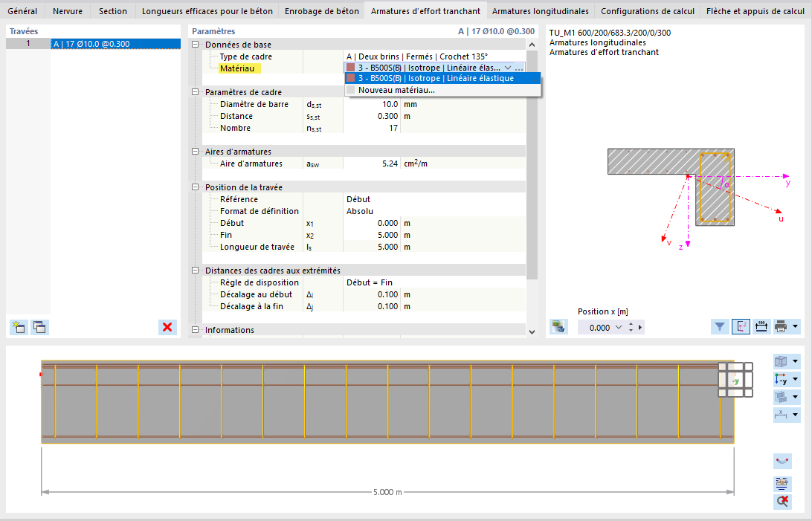Open the Matériau ellipsis button
Screen dimensions: 812x521
pyautogui.click(x=519, y=68)
